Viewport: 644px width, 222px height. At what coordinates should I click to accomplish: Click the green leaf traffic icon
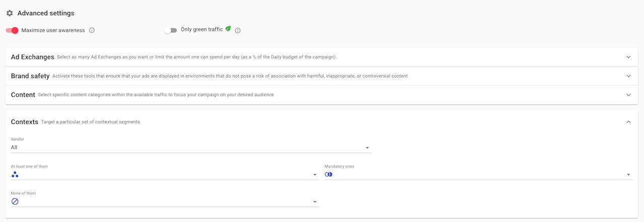tap(228, 29)
